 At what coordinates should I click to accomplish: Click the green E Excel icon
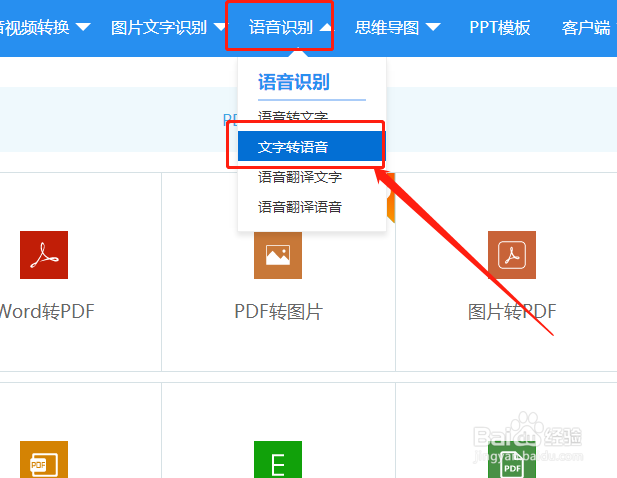(278, 460)
